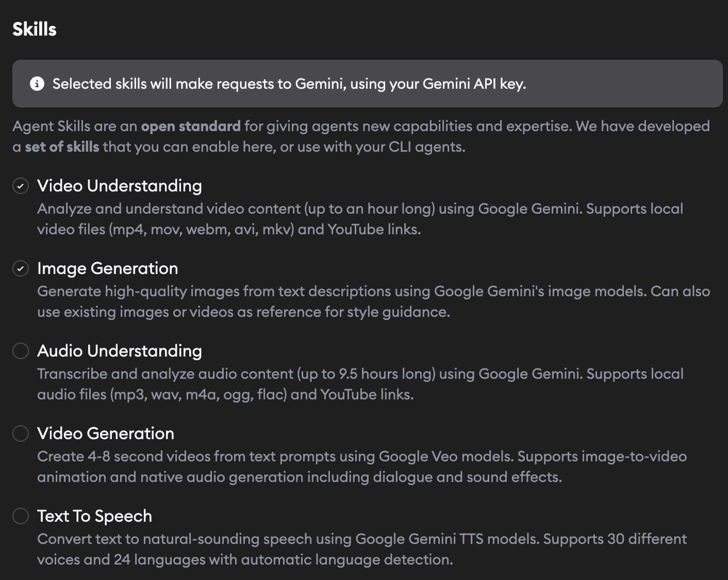Uncheck the Video Understanding skill checkbox
Image resolution: width=728 pixels, height=580 pixels.
[21, 186]
